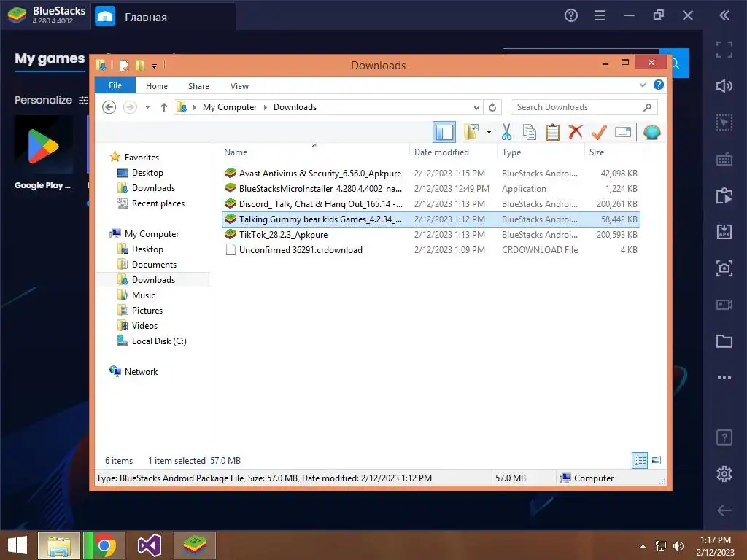Image resolution: width=747 pixels, height=560 pixels.
Task: Go back with the Back arrow
Action: 109,107
